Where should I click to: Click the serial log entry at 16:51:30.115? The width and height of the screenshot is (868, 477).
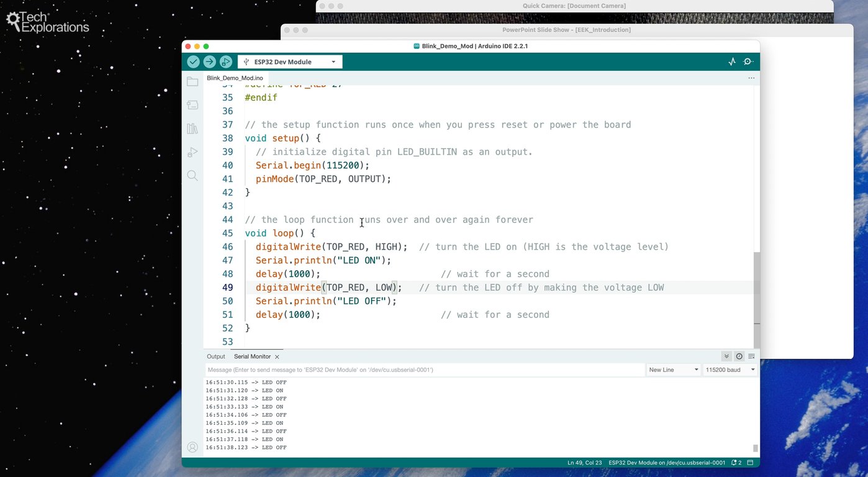click(x=246, y=382)
